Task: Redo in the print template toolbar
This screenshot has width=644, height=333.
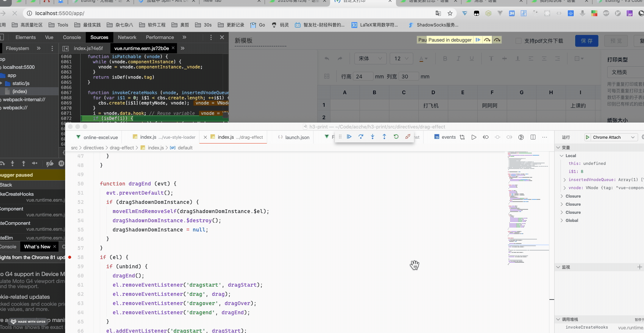Action: [340, 59]
